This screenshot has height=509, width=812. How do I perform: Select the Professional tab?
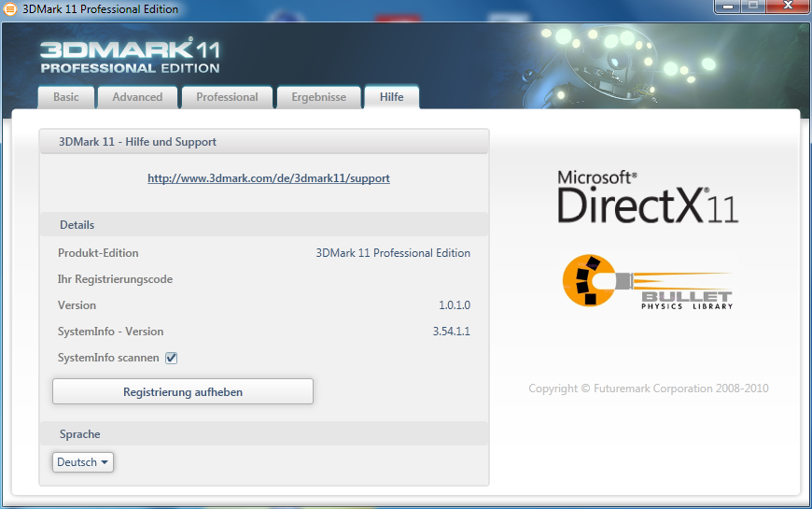(x=227, y=97)
